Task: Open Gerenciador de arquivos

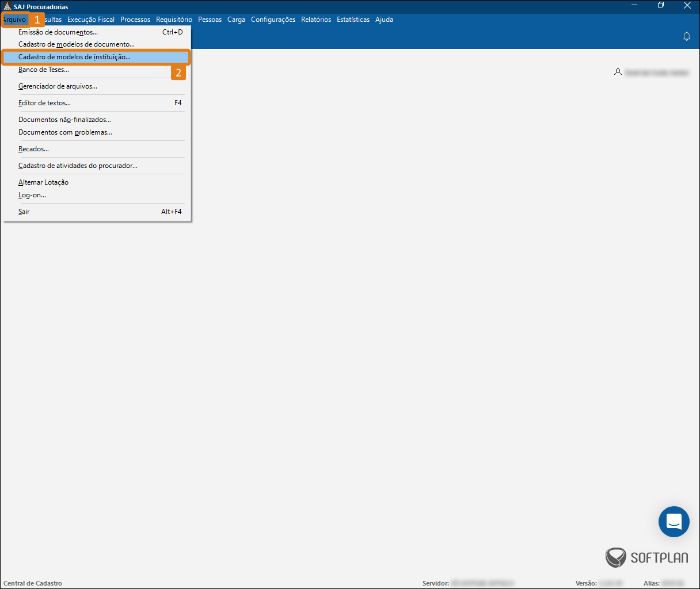Action: [58, 86]
